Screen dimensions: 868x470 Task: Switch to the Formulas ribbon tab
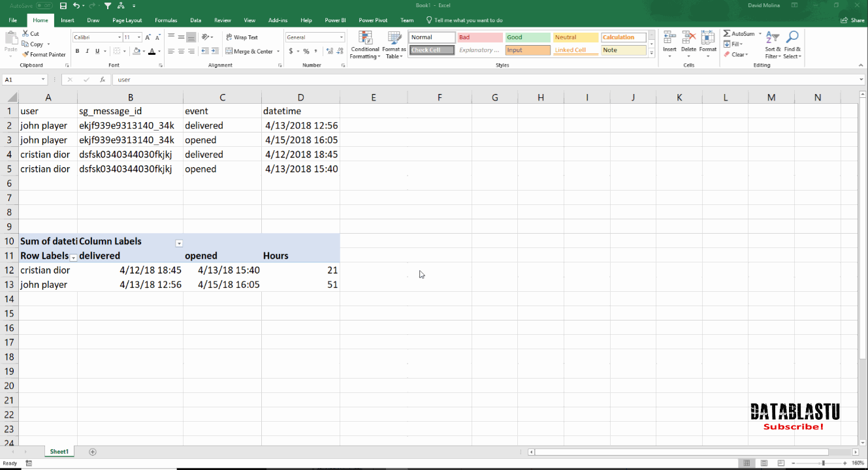[x=166, y=20]
